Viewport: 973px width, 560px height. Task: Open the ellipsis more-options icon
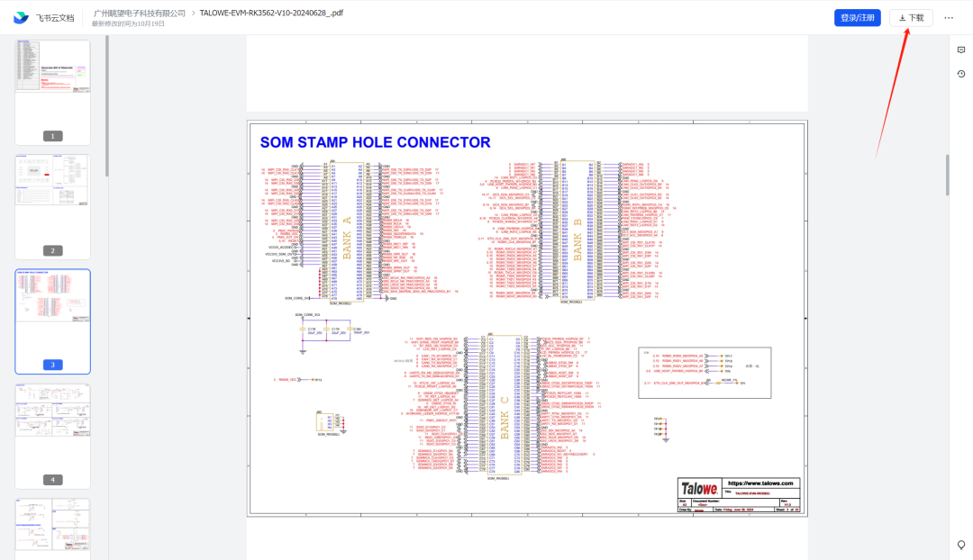[x=950, y=16]
